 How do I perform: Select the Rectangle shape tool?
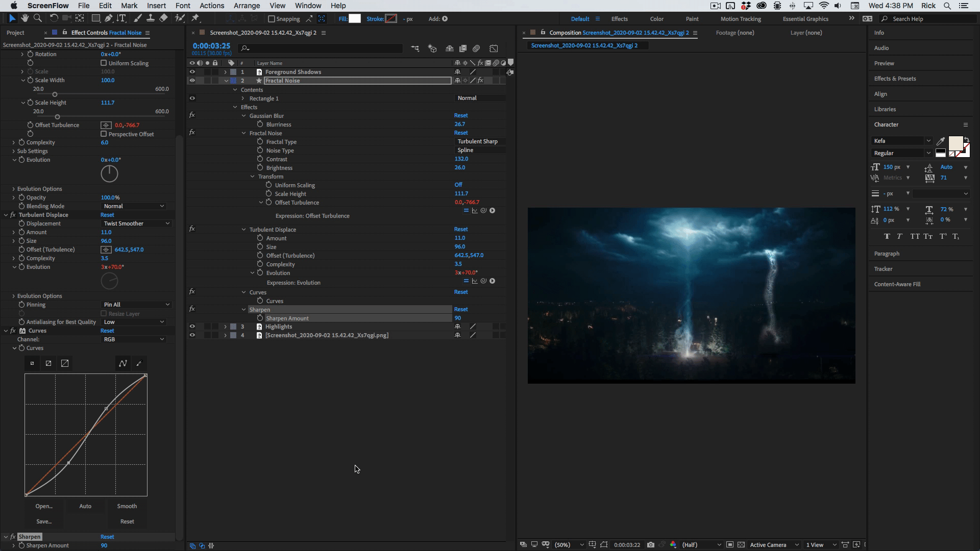click(x=95, y=18)
